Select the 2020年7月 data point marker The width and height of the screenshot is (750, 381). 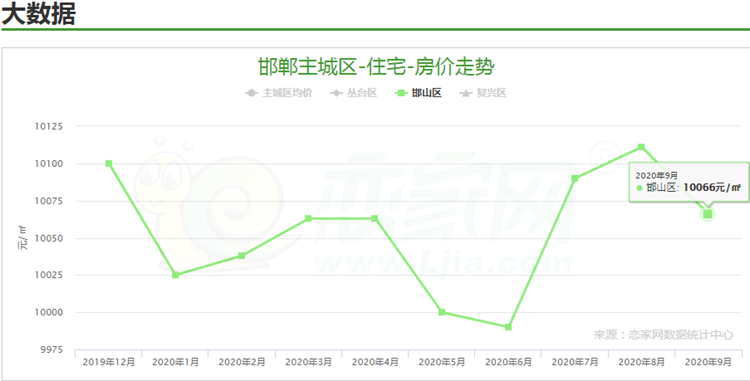click(575, 178)
